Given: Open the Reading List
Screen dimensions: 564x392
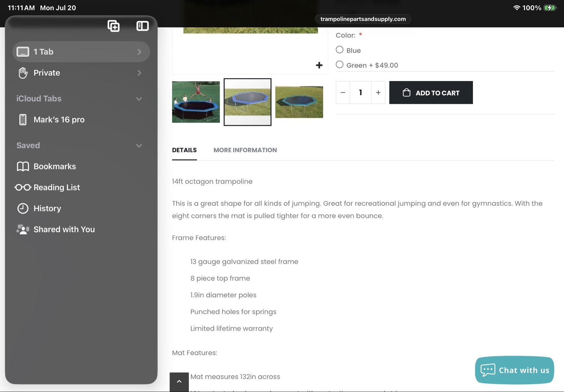Looking at the screenshot, I should point(81,187).
